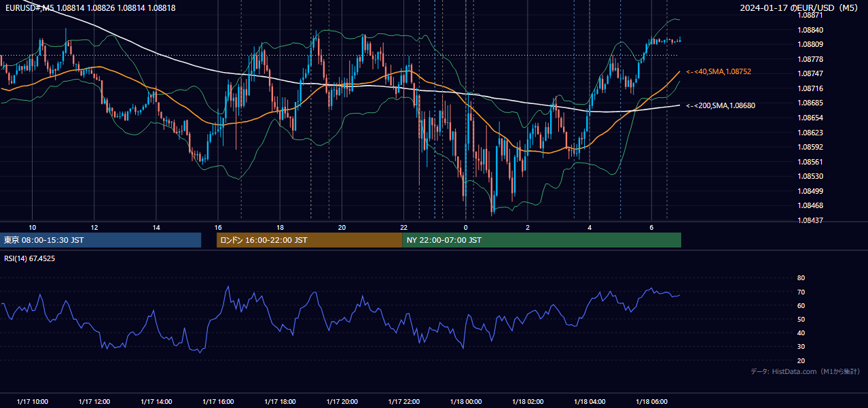Click price level 1.08685 on price axis
Viewport: 868px width, 408px height.
pyautogui.click(x=811, y=103)
